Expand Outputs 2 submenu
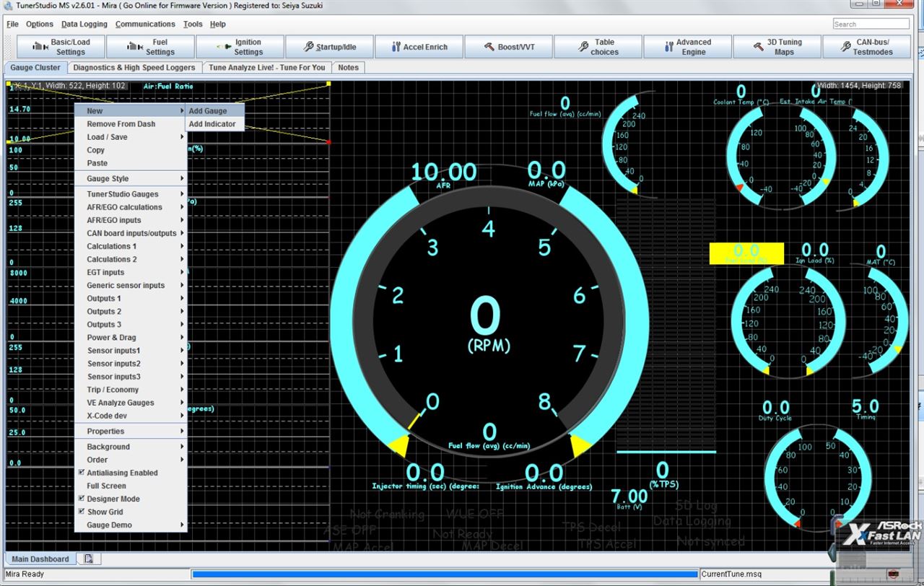The width and height of the screenshot is (924, 586). (131, 311)
